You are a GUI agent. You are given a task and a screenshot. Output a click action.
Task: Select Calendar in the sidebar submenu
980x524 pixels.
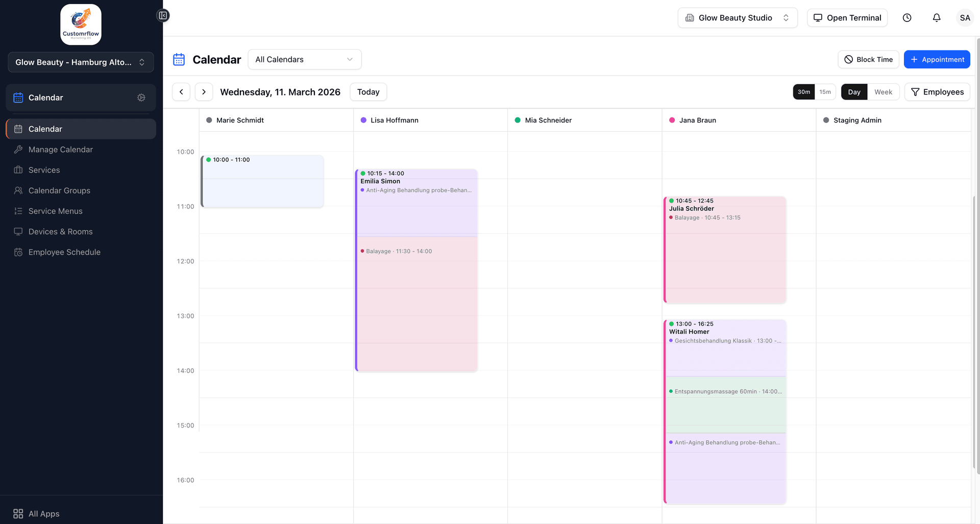pyautogui.click(x=81, y=129)
